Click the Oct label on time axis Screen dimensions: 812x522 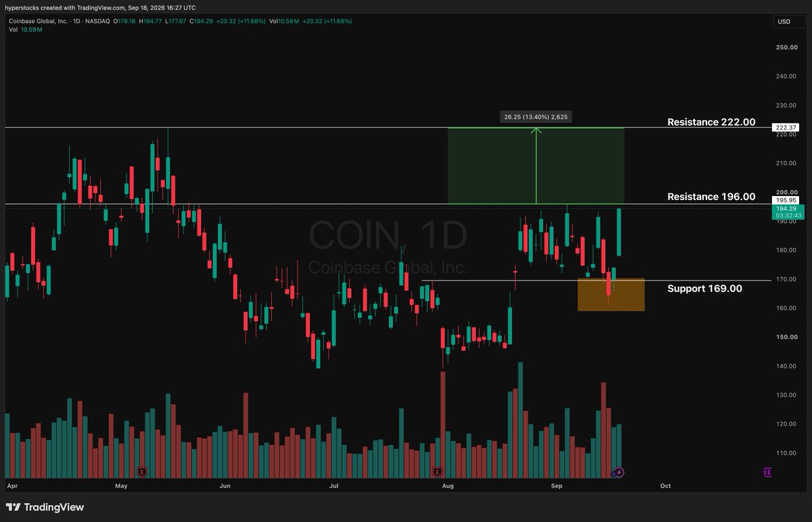click(x=665, y=485)
